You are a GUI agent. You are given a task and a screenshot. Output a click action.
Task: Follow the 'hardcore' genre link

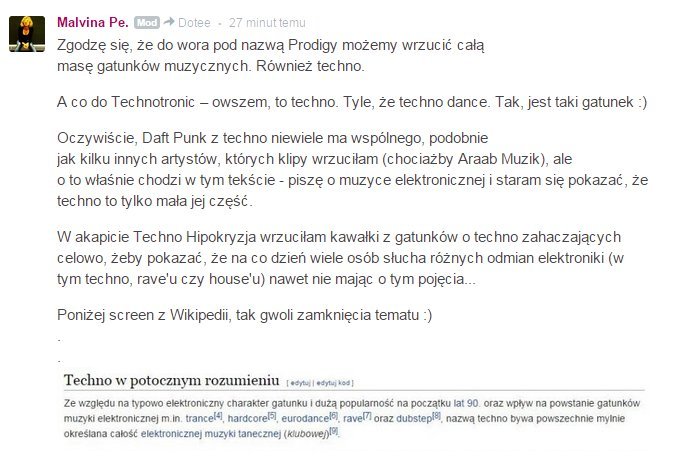[x=245, y=417]
